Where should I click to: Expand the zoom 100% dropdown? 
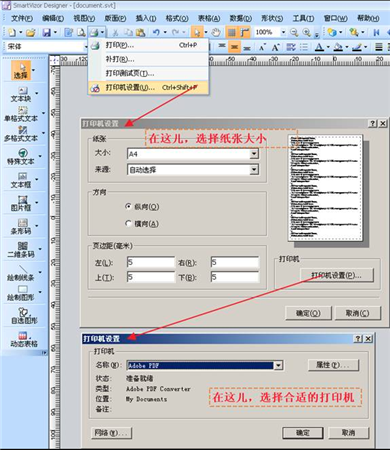283,32
